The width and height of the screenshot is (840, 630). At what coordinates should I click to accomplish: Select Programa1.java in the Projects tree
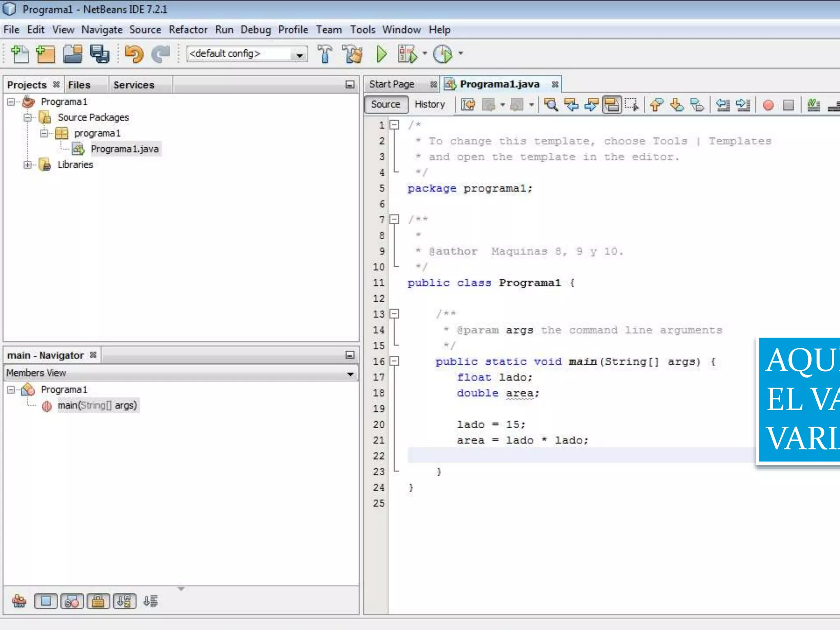tap(124, 149)
